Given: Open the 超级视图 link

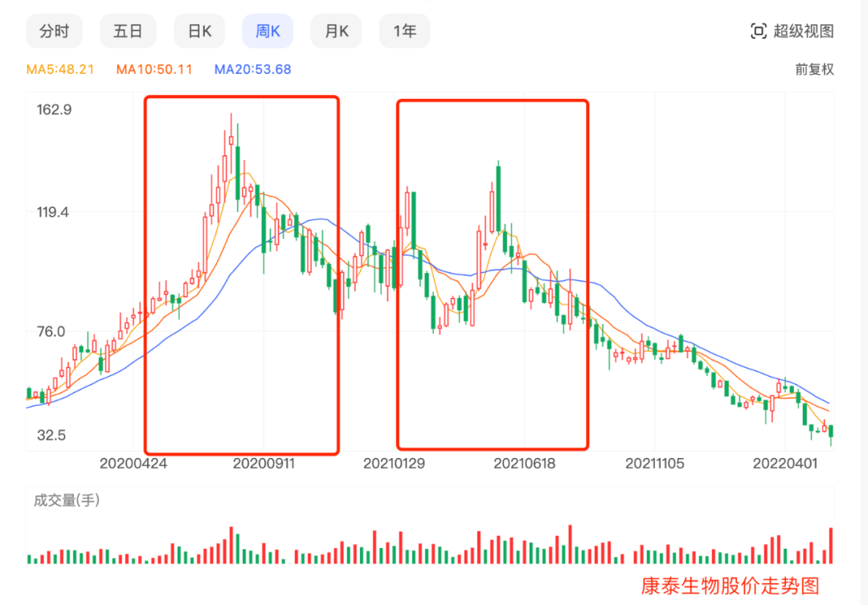Looking at the screenshot, I should [x=803, y=31].
